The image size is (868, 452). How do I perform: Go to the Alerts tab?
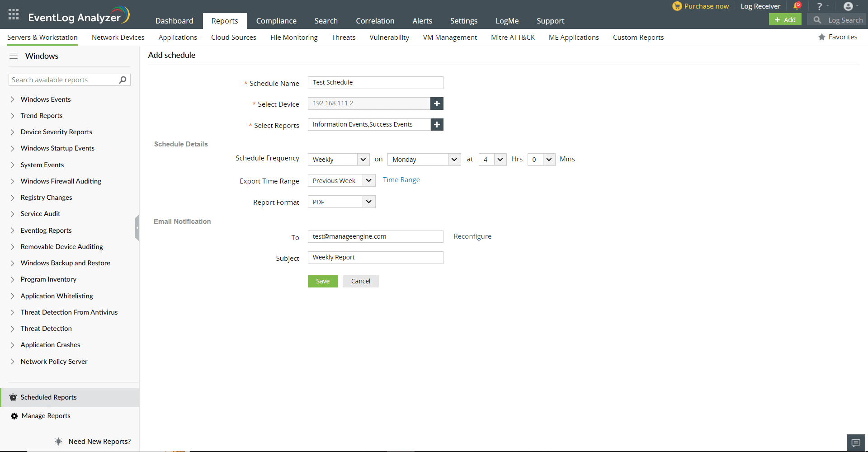click(422, 21)
